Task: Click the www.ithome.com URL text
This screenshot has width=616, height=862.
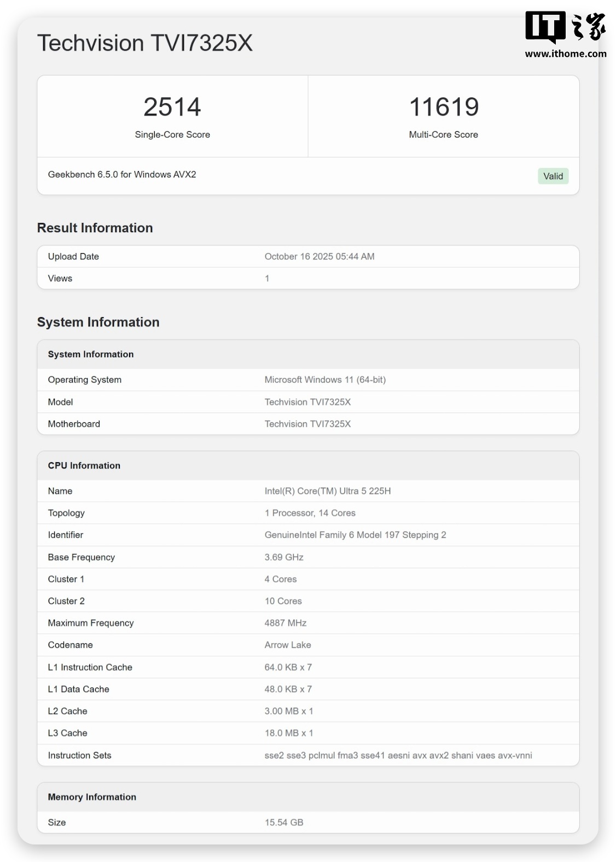Action: [x=565, y=54]
